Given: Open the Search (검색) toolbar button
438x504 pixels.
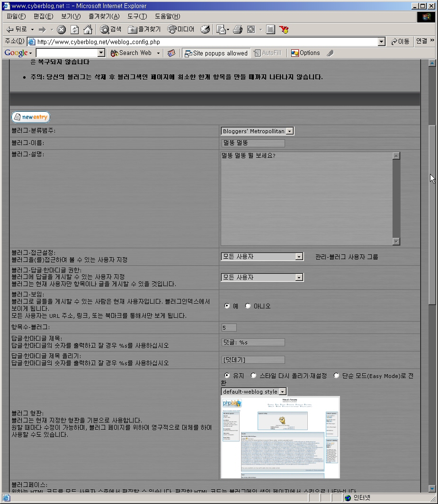Looking at the screenshot, I should click(x=111, y=29).
